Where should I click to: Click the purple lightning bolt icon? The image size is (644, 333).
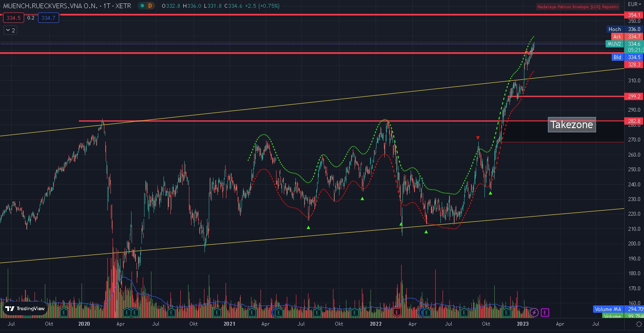point(534,312)
